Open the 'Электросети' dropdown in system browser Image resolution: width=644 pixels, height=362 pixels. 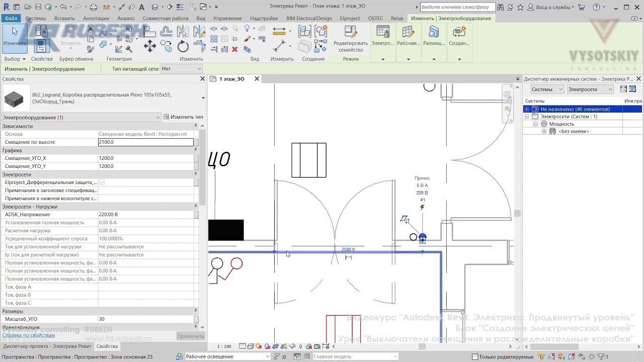click(590, 89)
